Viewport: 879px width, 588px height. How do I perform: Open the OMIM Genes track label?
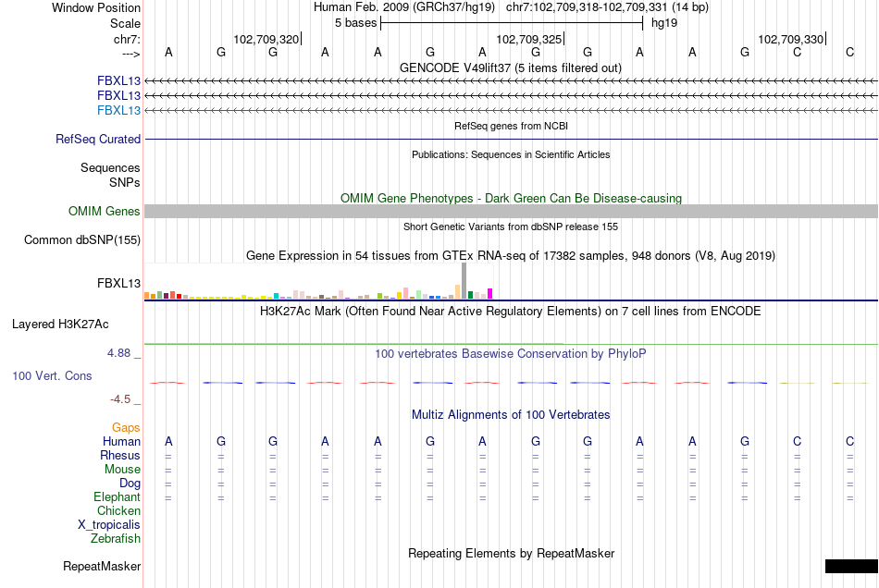point(105,211)
